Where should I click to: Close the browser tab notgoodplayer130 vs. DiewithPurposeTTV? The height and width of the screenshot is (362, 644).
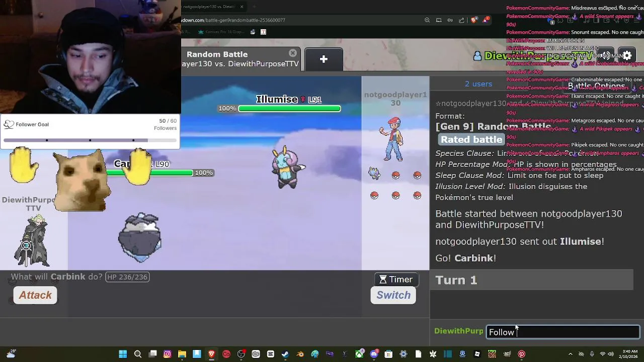point(242,7)
